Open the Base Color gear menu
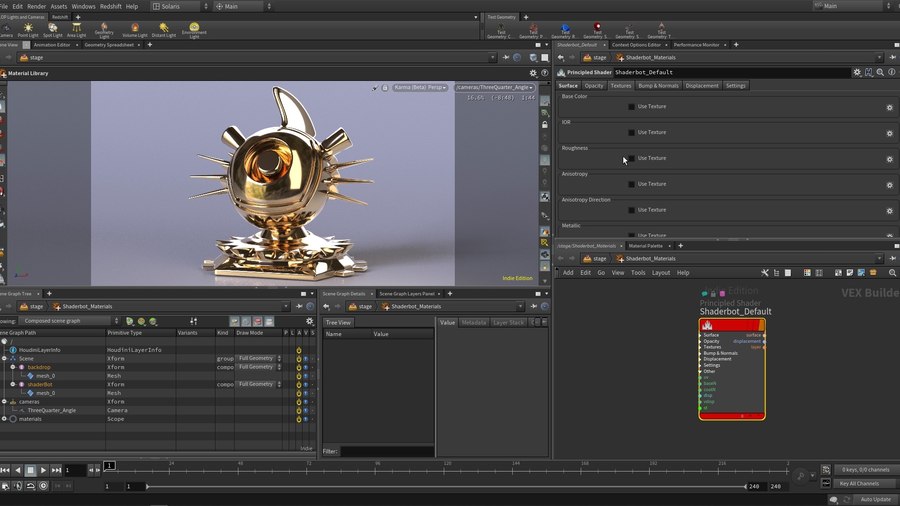Screen dimensions: 900x506 (x=889, y=107)
